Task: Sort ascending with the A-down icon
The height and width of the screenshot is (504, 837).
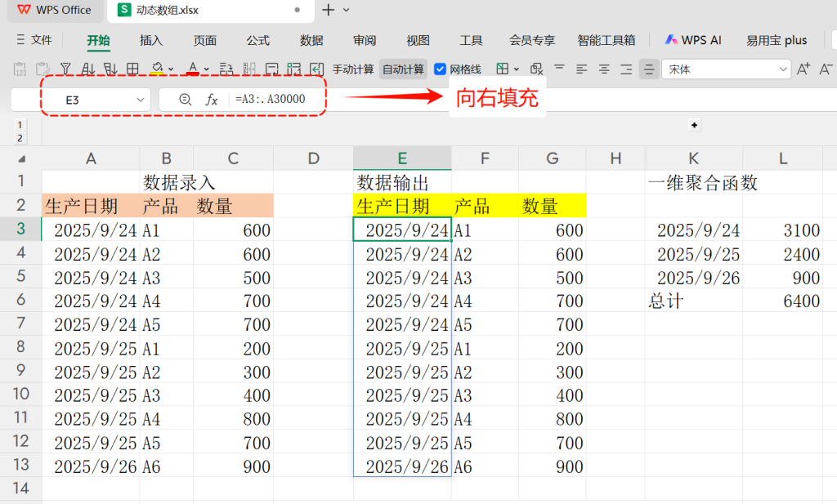Action: pyautogui.click(x=88, y=69)
